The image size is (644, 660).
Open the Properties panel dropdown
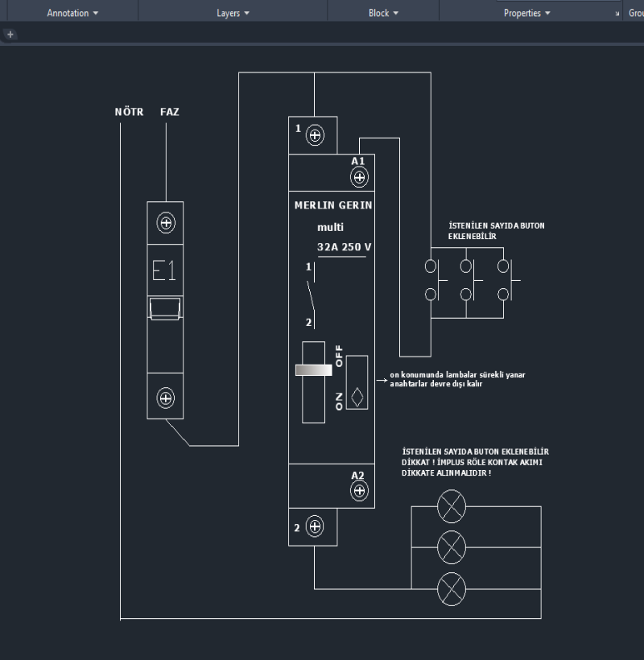tap(527, 13)
